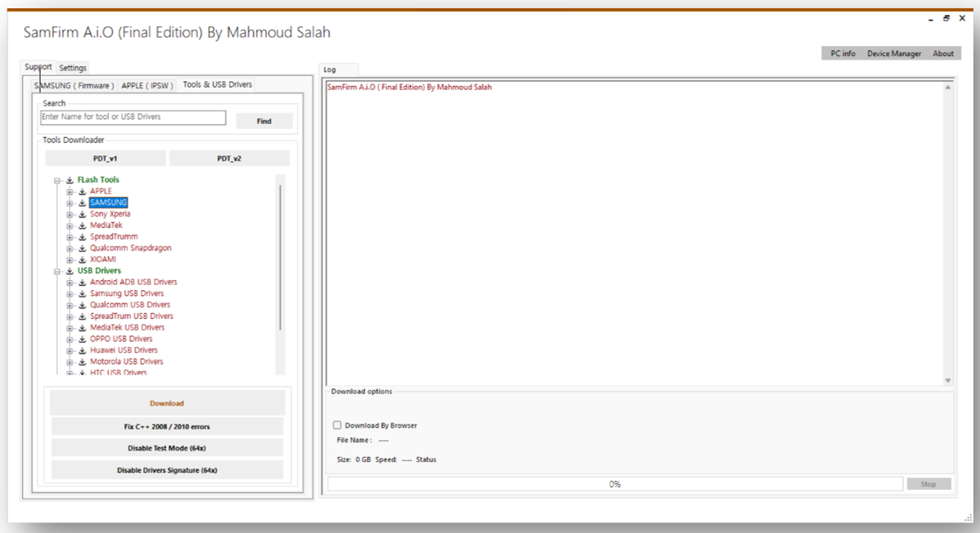The image size is (980, 533).
Task: Open the Settings tab
Action: (x=73, y=68)
